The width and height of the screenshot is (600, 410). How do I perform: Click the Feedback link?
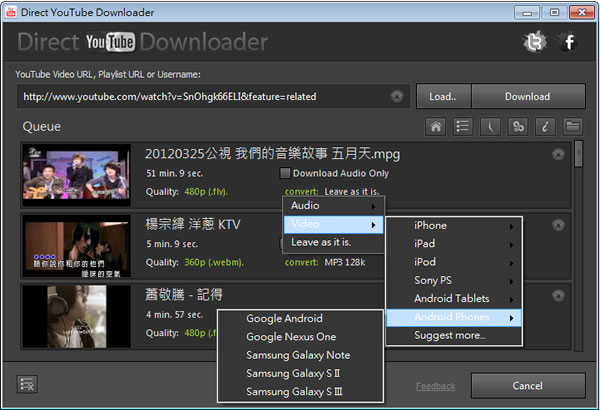point(435,386)
